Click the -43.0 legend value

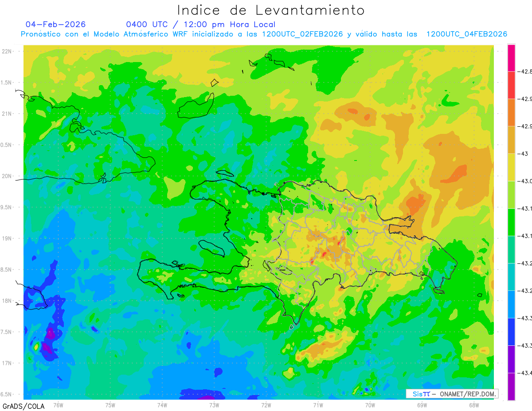525,181
